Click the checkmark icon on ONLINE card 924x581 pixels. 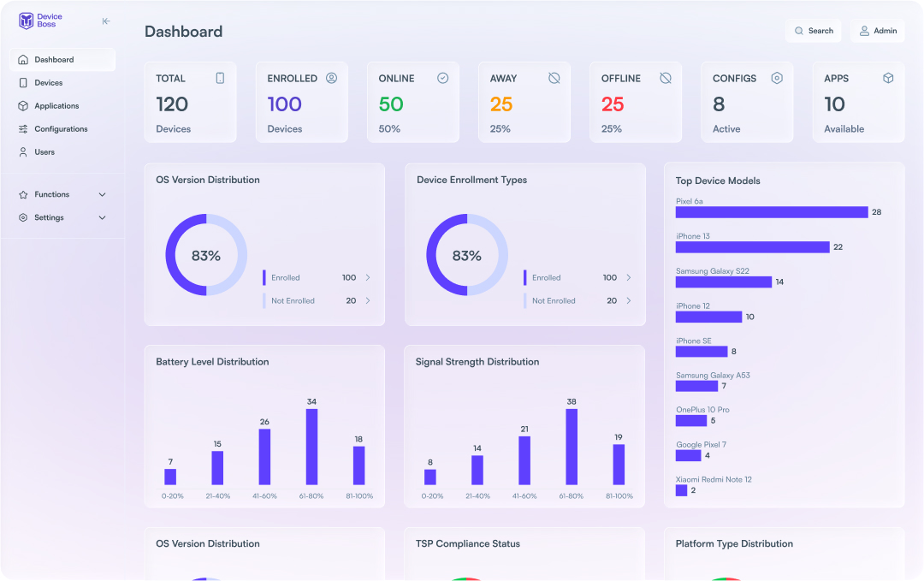pos(442,78)
